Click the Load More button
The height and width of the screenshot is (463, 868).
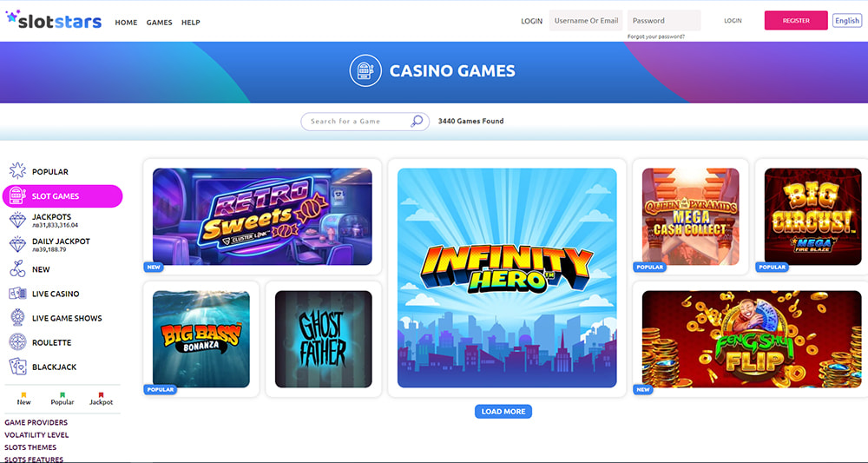(503, 412)
